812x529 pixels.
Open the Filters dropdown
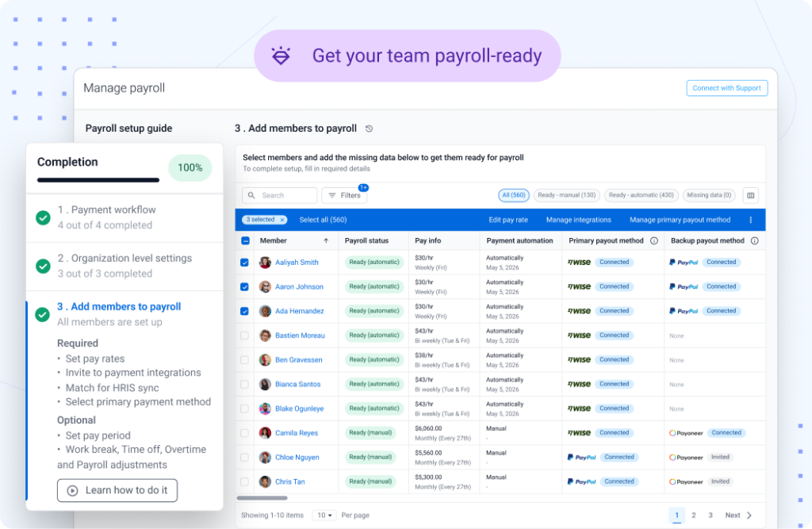coord(344,195)
